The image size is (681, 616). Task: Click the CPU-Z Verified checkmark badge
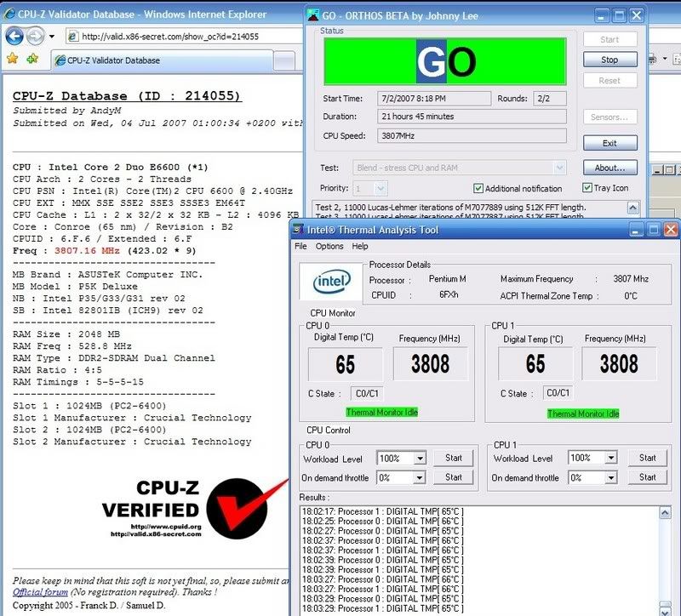tap(237, 509)
